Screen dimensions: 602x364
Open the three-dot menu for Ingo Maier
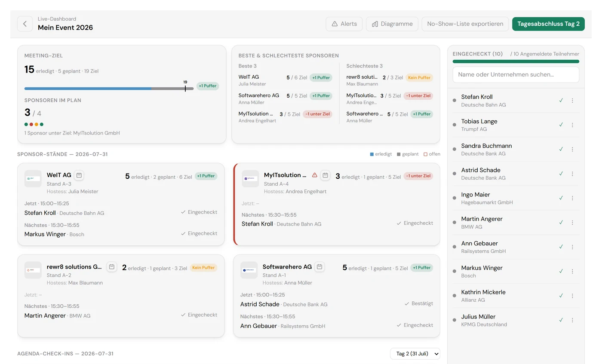pos(572,198)
